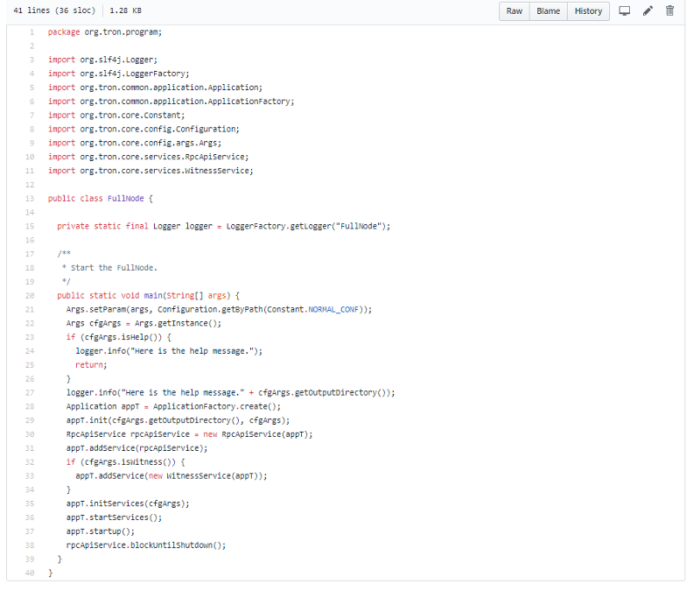This screenshot has width=700, height=591.
Task: Click 'import org.slf4j.LoggerFactory;' line
Action: (x=119, y=74)
